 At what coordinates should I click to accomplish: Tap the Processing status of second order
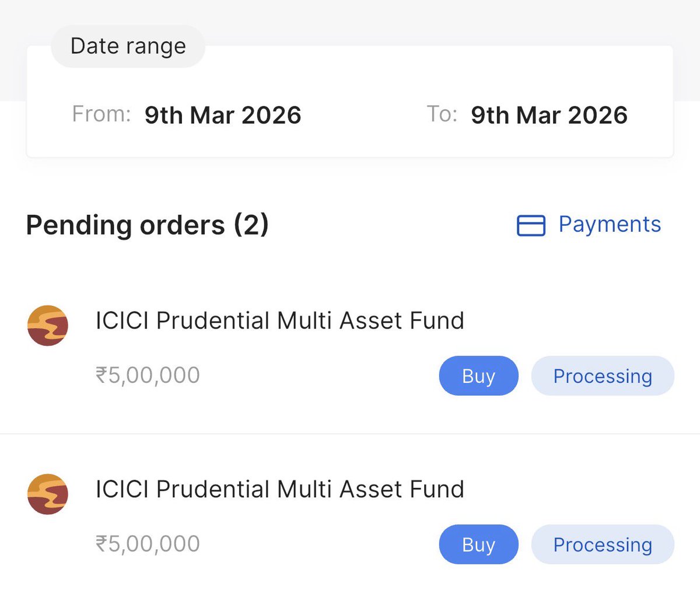(603, 544)
